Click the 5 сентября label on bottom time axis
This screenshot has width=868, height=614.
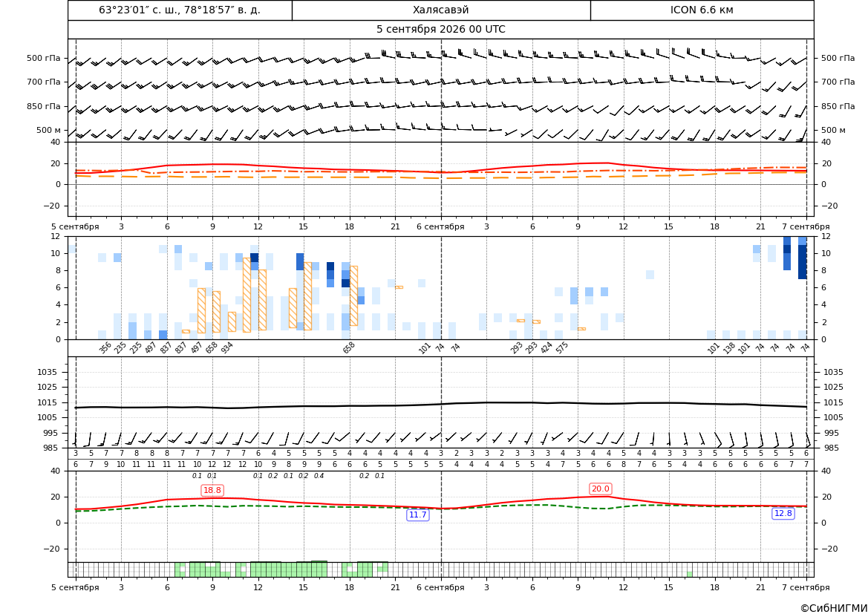[x=75, y=587]
